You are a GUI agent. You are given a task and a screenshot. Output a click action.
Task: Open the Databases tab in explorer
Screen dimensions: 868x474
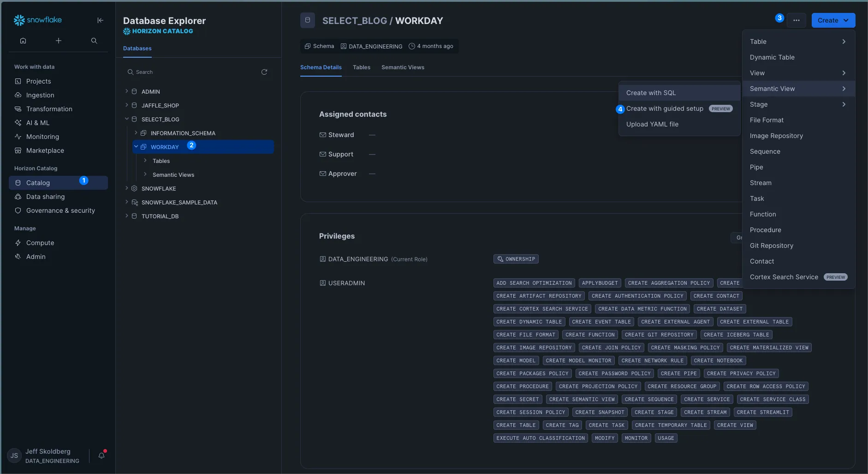(x=137, y=48)
